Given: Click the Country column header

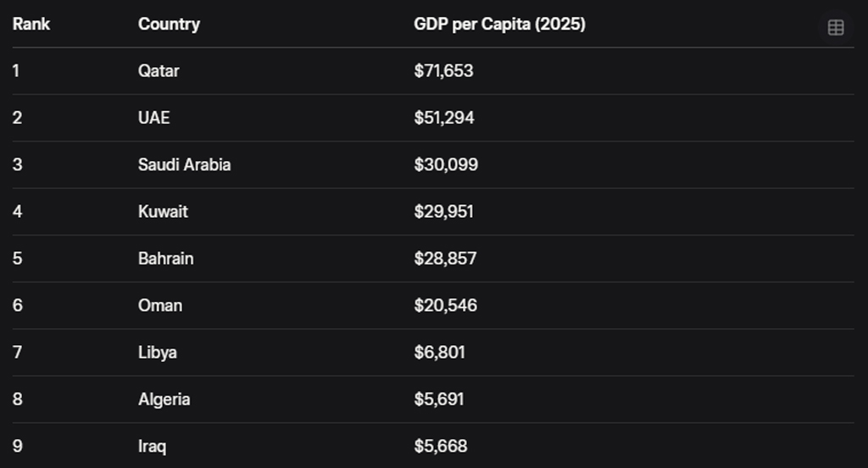Looking at the screenshot, I should coord(169,24).
